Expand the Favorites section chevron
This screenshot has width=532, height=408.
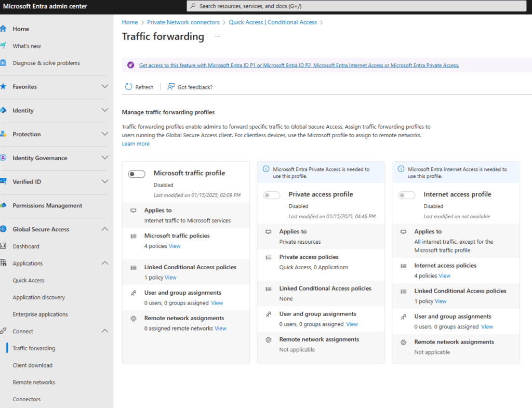click(x=104, y=87)
